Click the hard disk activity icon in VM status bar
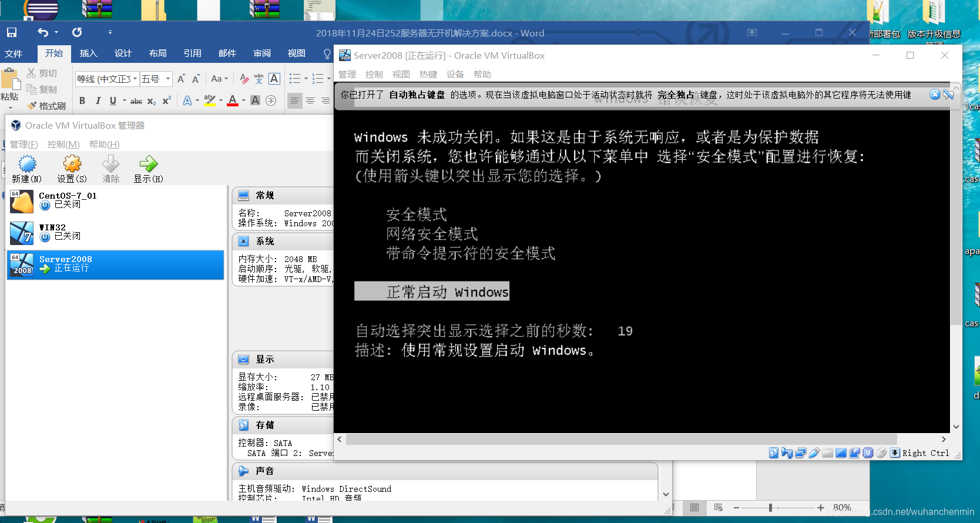Image resolution: width=980 pixels, height=523 pixels. point(774,452)
